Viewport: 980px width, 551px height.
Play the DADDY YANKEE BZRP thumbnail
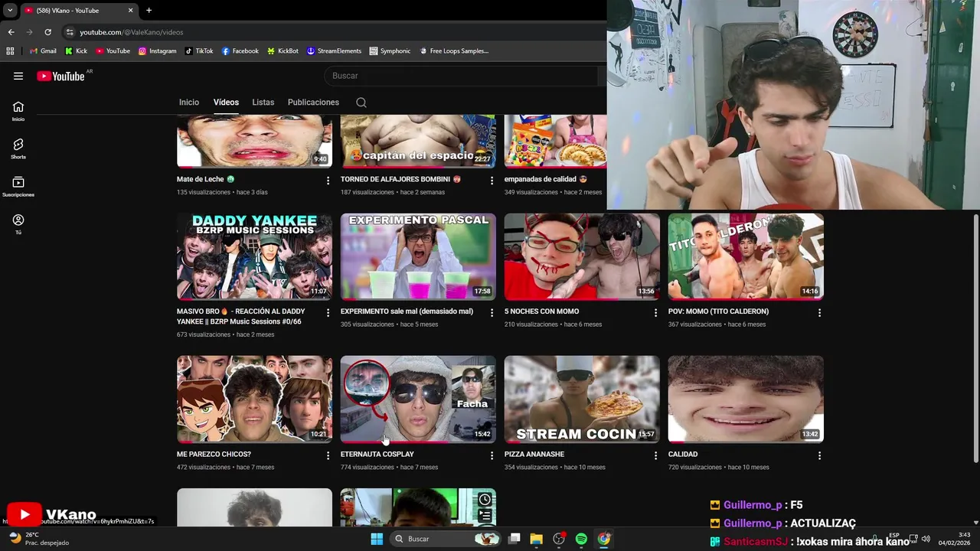(254, 256)
